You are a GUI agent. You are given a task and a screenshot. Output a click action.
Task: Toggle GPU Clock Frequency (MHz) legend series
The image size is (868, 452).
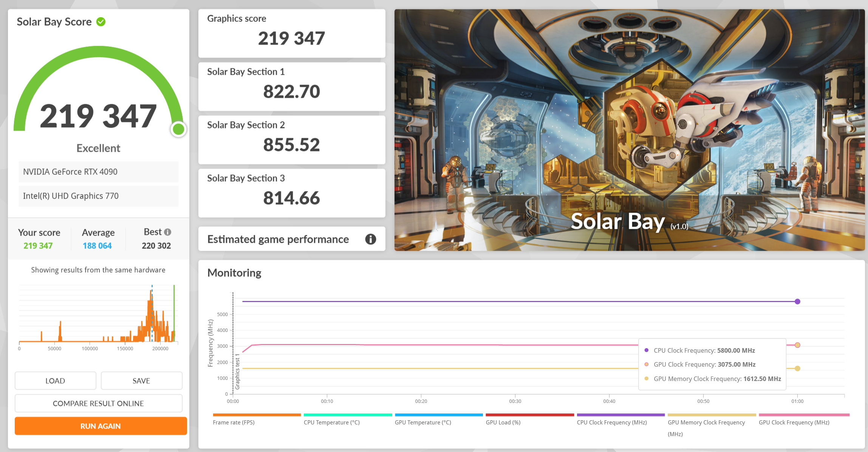(804, 420)
